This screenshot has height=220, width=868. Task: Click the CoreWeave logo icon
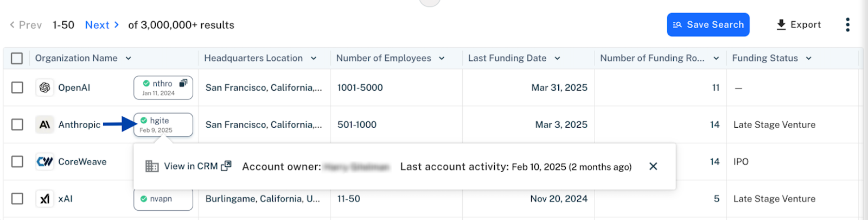(x=44, y=161)
